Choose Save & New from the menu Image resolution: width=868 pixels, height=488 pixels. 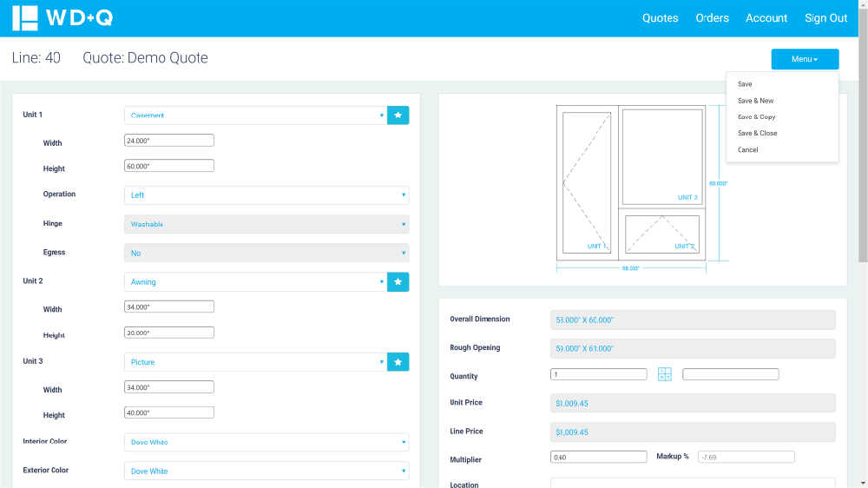click(756, 101)
